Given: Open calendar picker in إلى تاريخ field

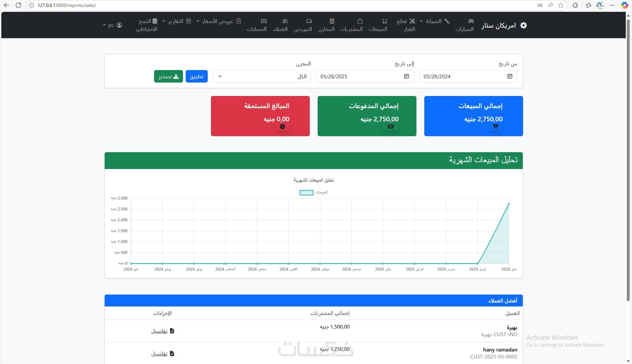Looking at the screenshot, I should 407,76.
